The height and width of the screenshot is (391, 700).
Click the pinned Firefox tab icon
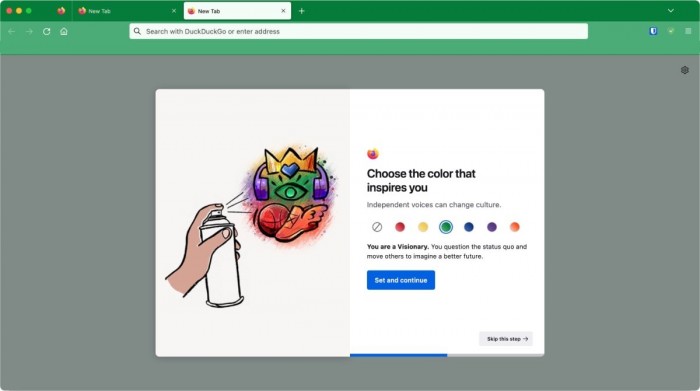point(61,11)
